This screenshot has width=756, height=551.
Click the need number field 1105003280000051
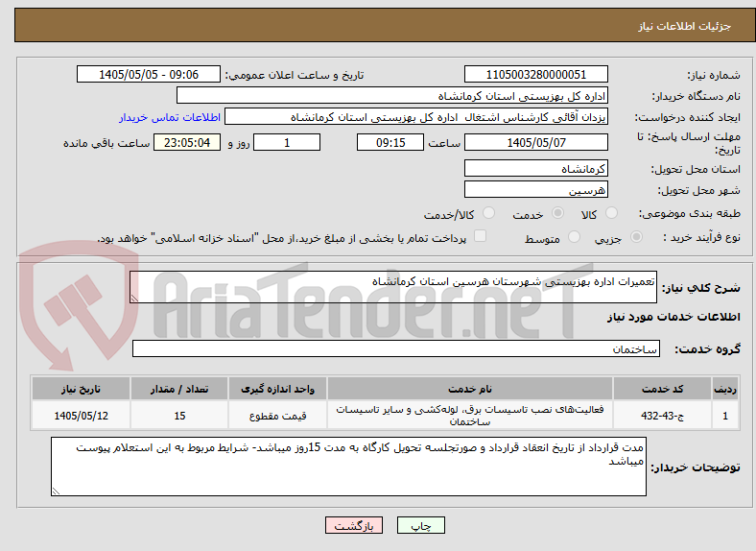[535, 74]
